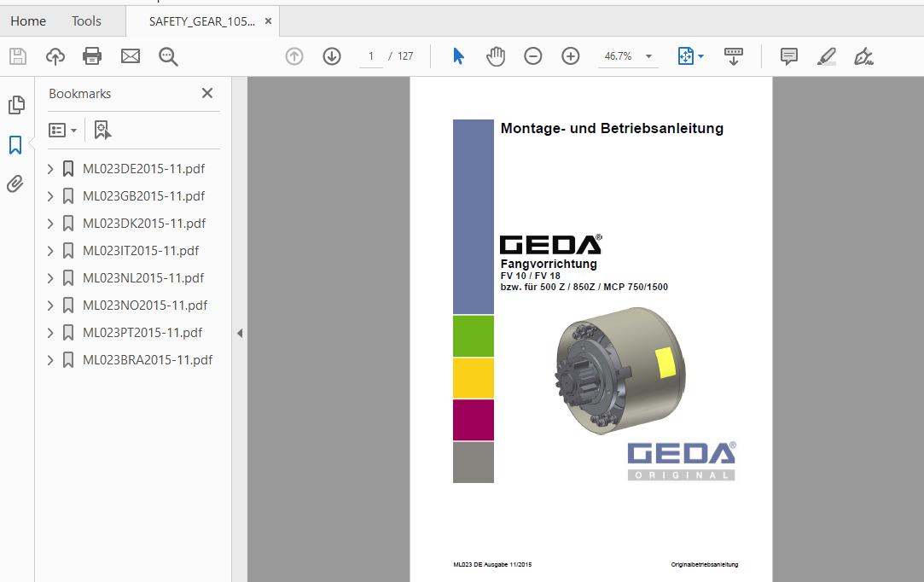
Task: Go to previous page arrow
Action: [294, 56]
